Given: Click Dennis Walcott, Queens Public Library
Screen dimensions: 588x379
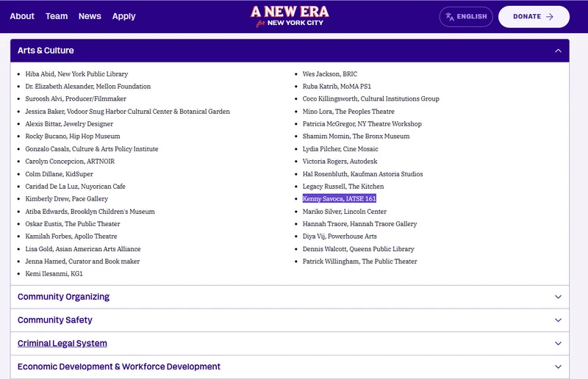Looking at the screenshot, I should coord(359,249).
